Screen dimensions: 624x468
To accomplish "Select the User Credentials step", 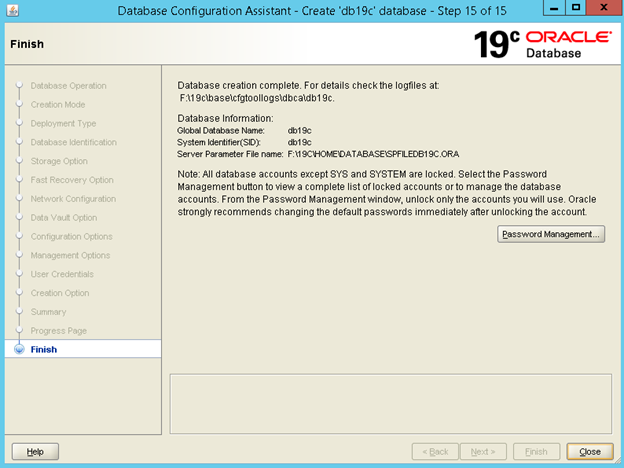I will point(62,274).
